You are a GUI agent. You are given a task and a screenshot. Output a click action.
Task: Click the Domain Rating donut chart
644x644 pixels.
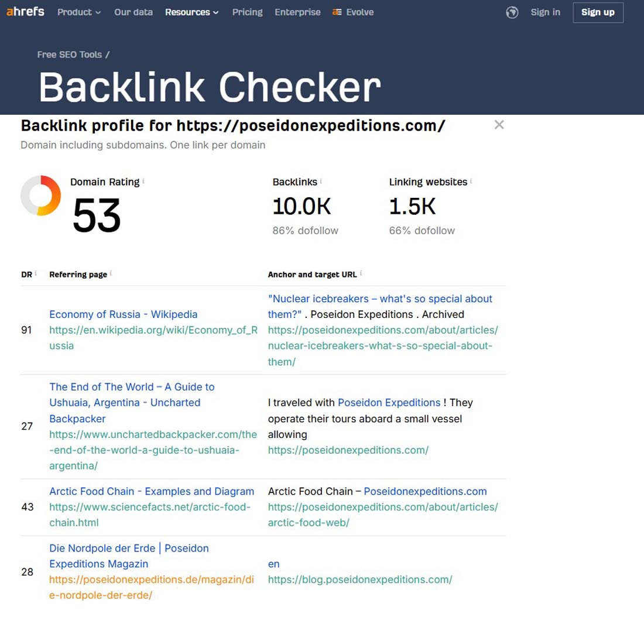tap(41, 196)
